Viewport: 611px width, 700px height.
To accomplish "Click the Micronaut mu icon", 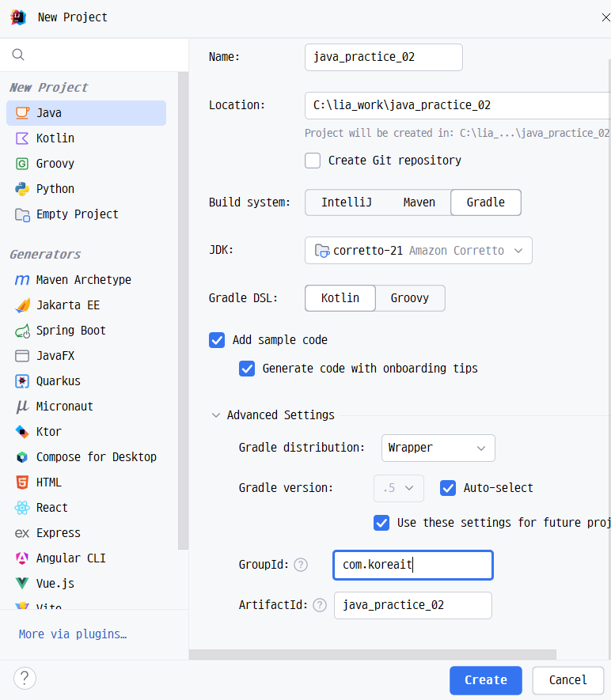I will point(22,407).
